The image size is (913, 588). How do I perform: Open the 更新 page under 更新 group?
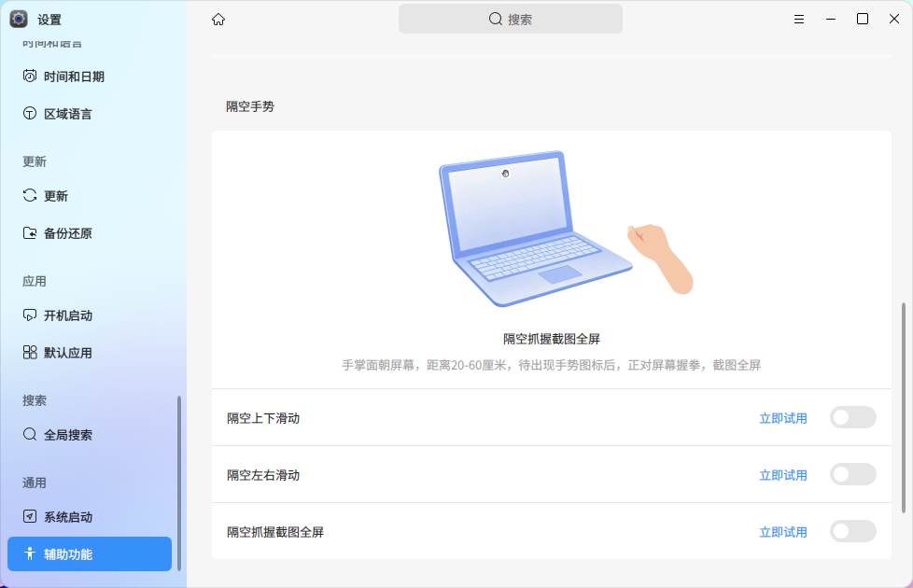point(90,196)
